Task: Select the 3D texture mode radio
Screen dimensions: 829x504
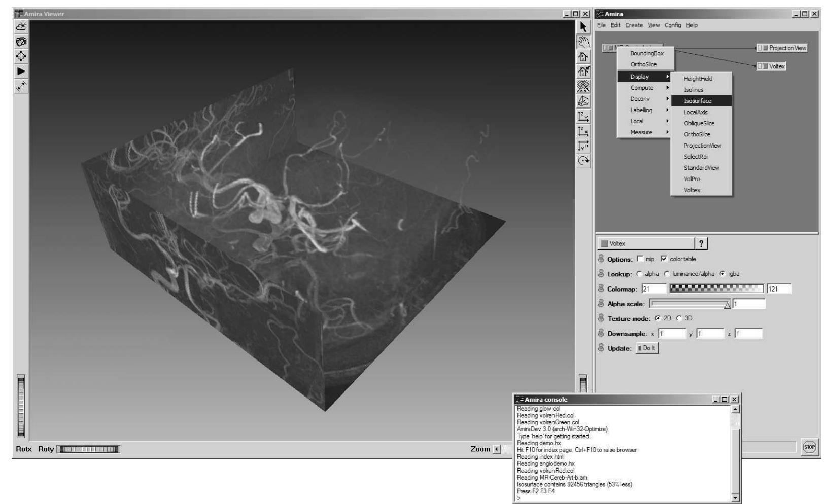Action: pos(679,318)
